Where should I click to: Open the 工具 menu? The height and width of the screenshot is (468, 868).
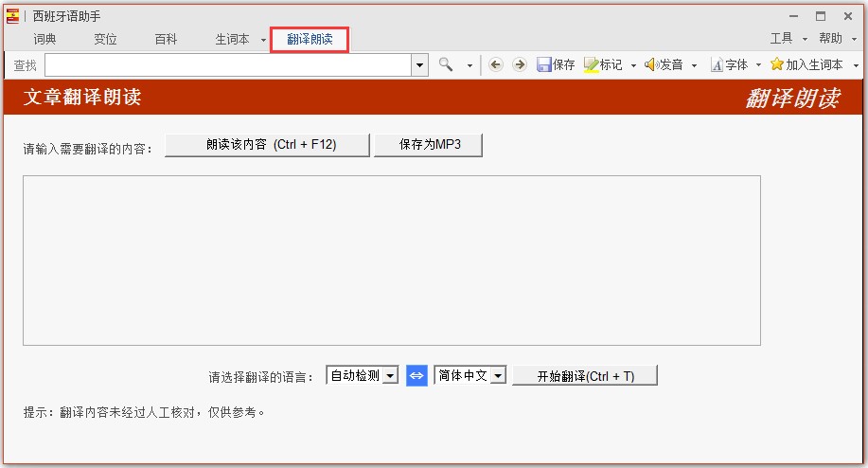coord(781,38)
